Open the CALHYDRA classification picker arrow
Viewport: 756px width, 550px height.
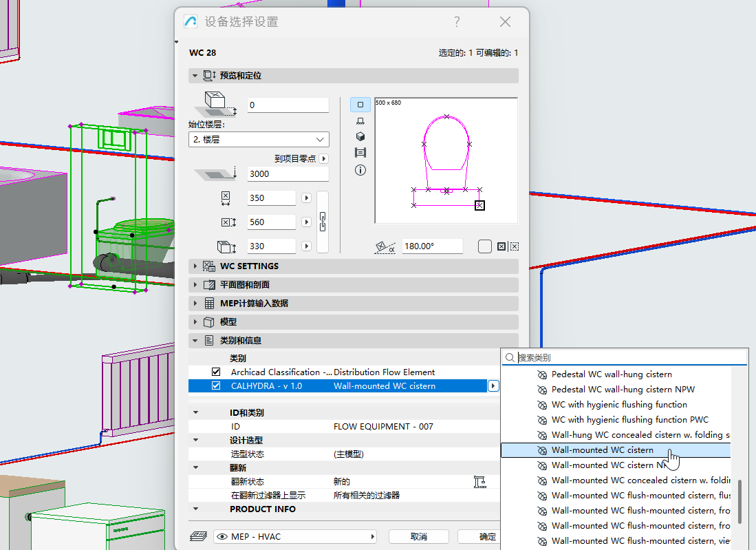pos(493,386)
